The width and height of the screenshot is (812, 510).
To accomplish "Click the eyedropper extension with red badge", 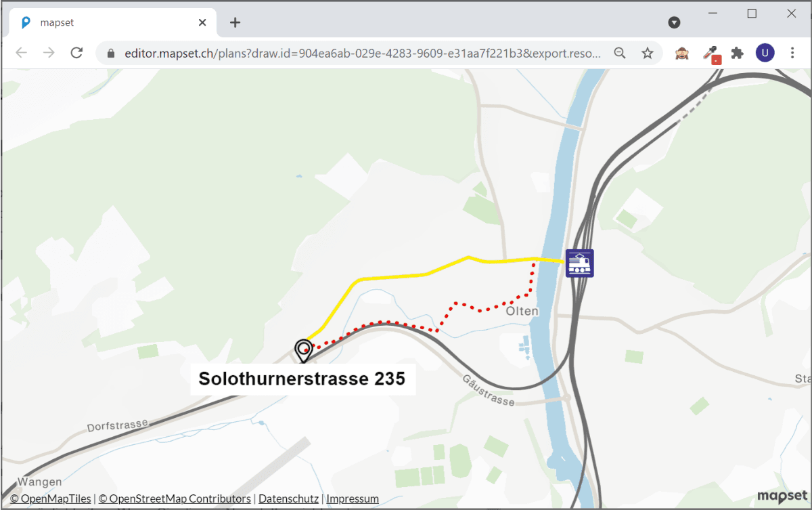I will click(x=710, y=53).
